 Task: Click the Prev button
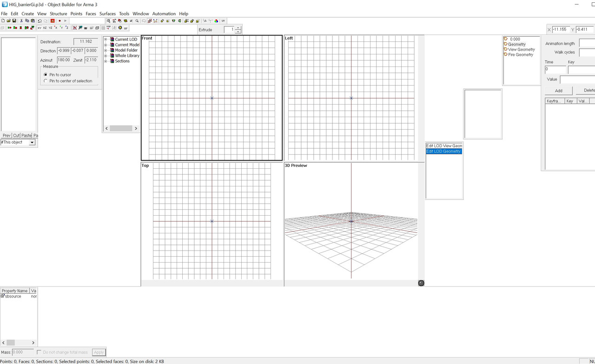coord(7,136)
